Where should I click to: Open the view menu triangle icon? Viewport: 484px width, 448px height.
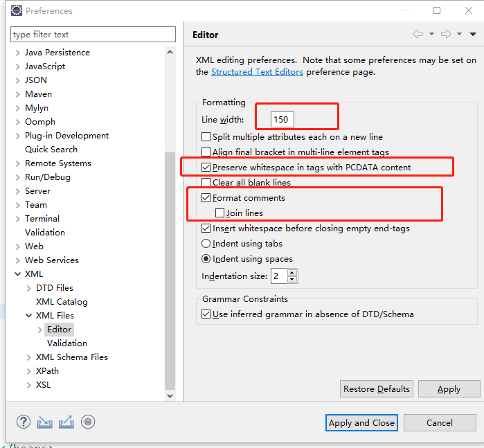[x=473, y=34]
